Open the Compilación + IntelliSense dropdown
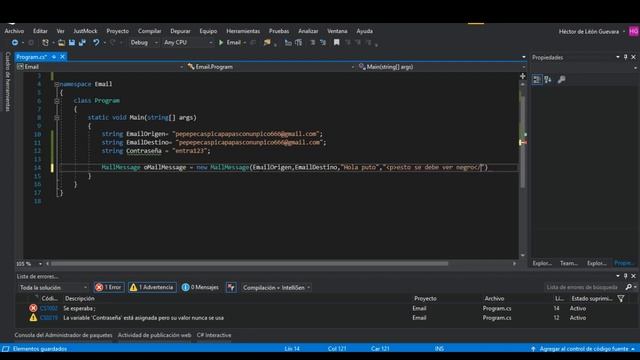 (276, 287)
